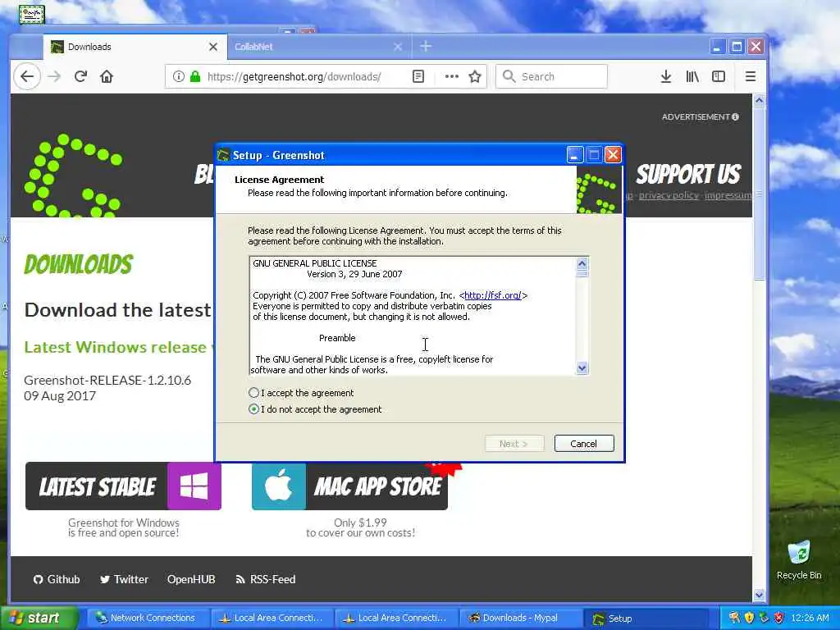Viewport: 840px width, 630px height.
Task: Click Cancel in Greenshot setup
Action: 584,444
